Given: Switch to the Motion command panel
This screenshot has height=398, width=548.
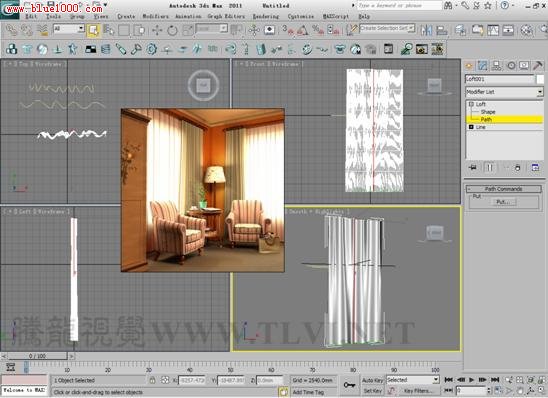Looking at the screenshot, I should (x=511, y=65).
